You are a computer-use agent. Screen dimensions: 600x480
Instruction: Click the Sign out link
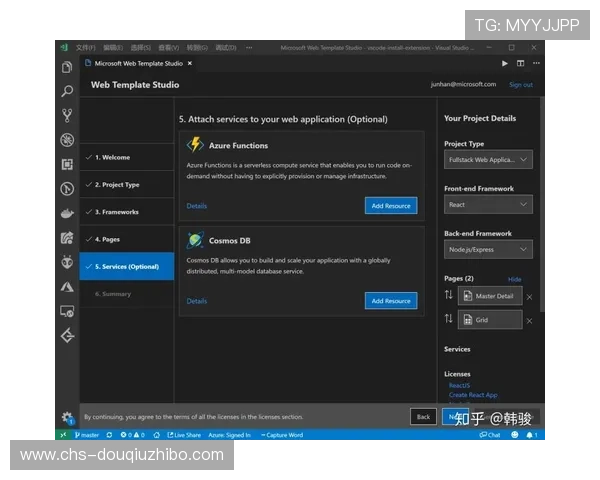point(521,85)
